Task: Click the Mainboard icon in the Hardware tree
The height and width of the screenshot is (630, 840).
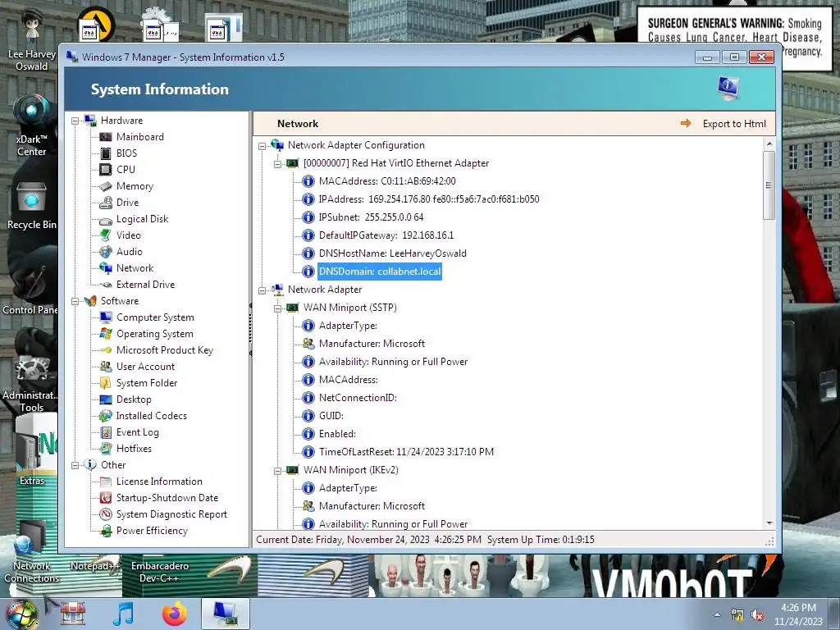Action: click(106, 137)
